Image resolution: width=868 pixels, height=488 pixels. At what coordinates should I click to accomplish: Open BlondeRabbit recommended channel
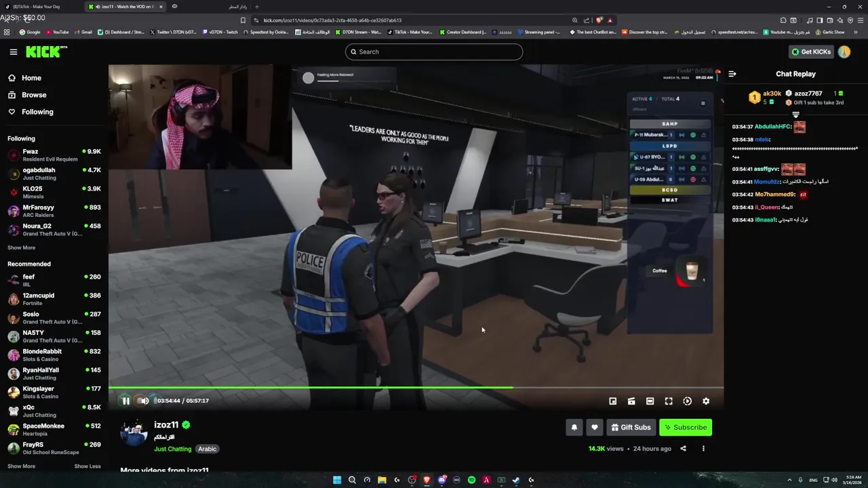click(54, 354)
